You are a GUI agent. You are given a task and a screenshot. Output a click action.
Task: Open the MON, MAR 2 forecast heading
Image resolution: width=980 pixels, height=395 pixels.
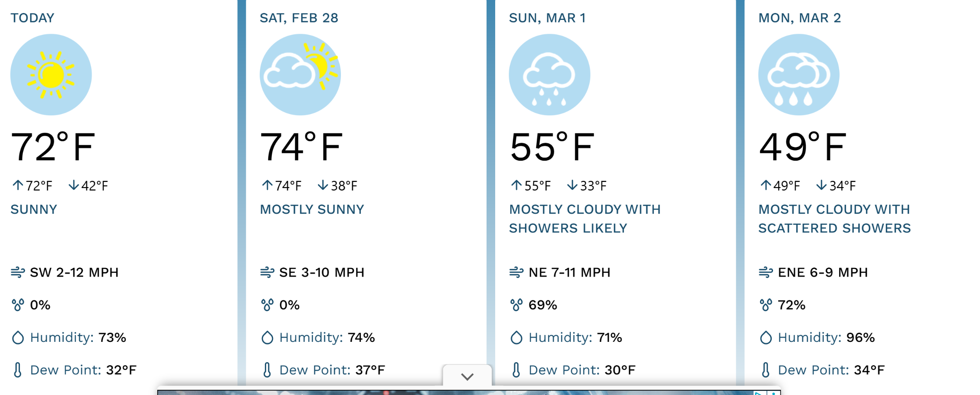pyautogui.click(x=799, y=18)
